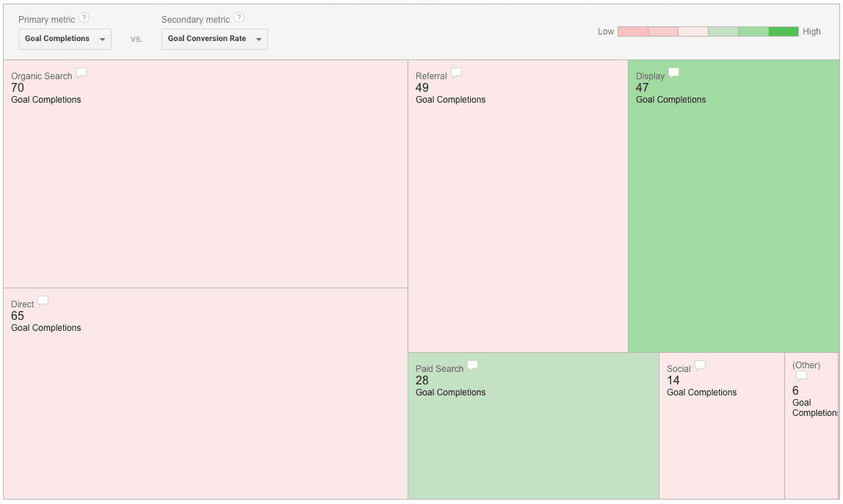Select the leftmost pink legend swatch
Image resolution: width=843 pixels, height=504 pixels.
(633, 32)
